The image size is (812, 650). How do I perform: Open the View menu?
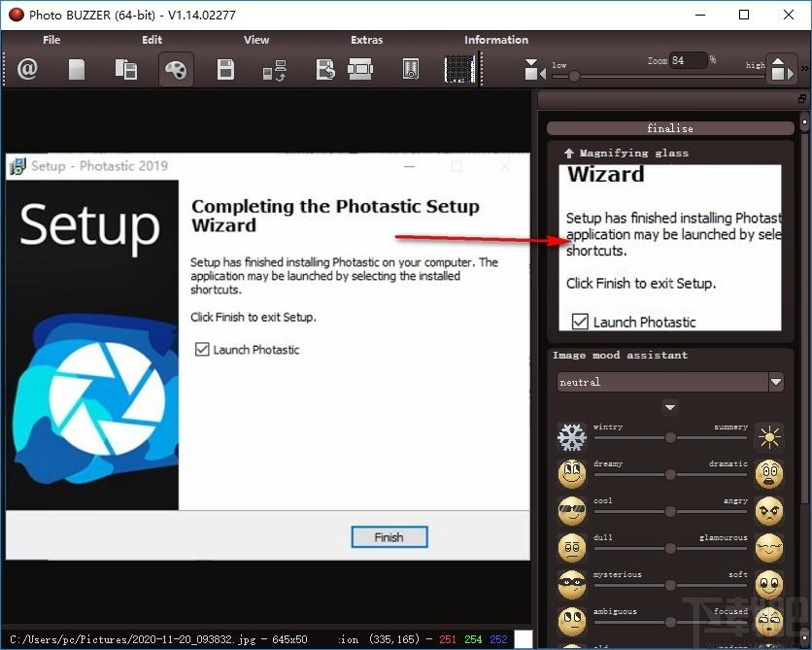[256, 40]
